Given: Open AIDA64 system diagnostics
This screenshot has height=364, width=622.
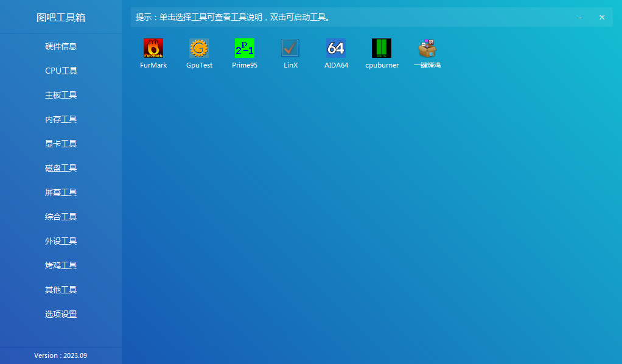Looking at the screenshot, I should point(336,52).
